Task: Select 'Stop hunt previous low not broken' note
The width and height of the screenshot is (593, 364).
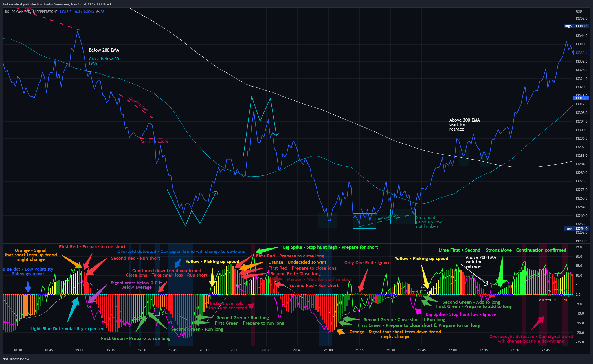Action: click(429, 222)
